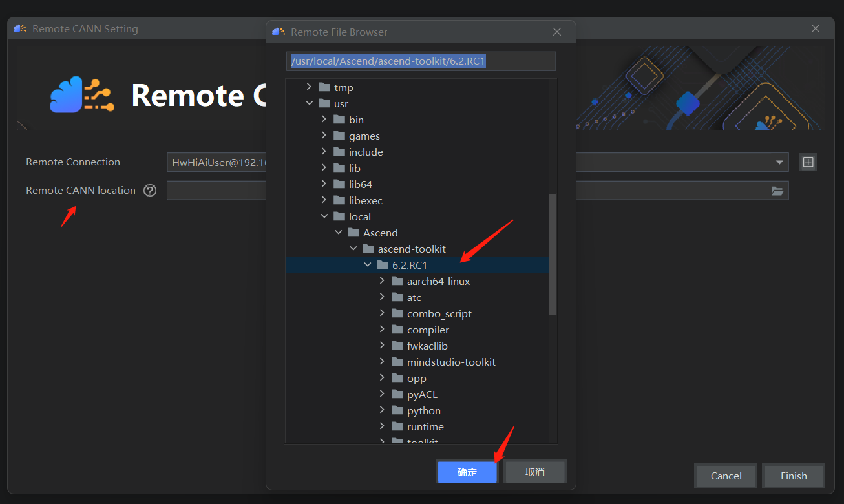The image size is (844, 504).
Task: Select the lib64 folder icon
Action: click(339, 184)
